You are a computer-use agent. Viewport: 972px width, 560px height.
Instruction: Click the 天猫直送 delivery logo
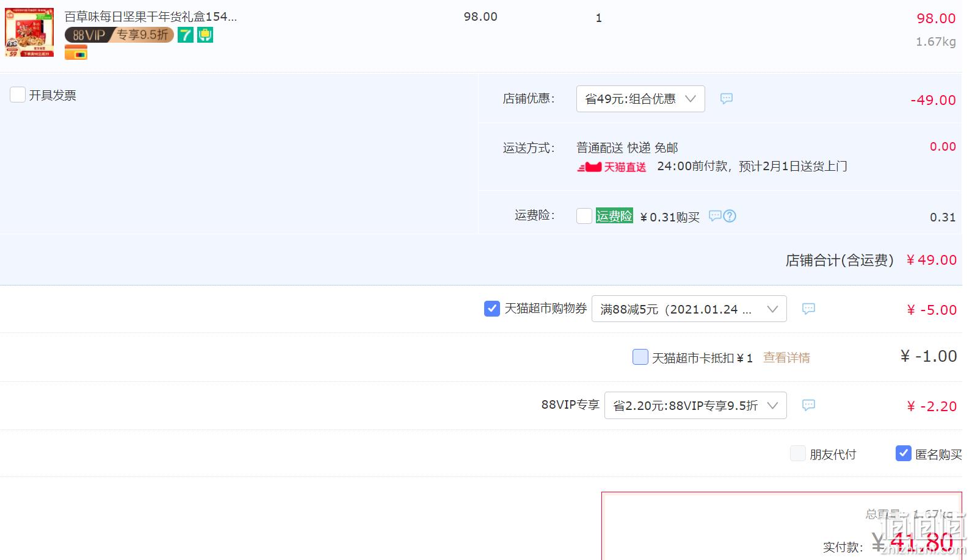tap(612, 167)
